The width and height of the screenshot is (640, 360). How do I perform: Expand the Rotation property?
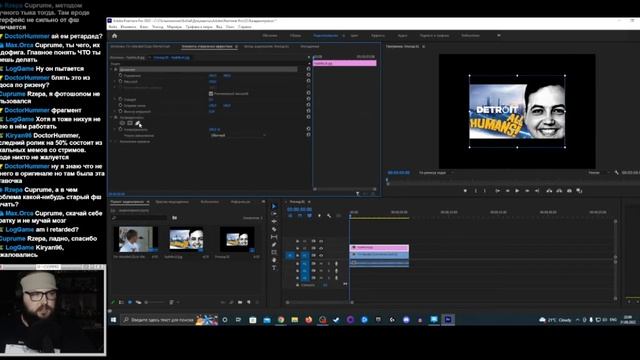(x=115, y=99)
